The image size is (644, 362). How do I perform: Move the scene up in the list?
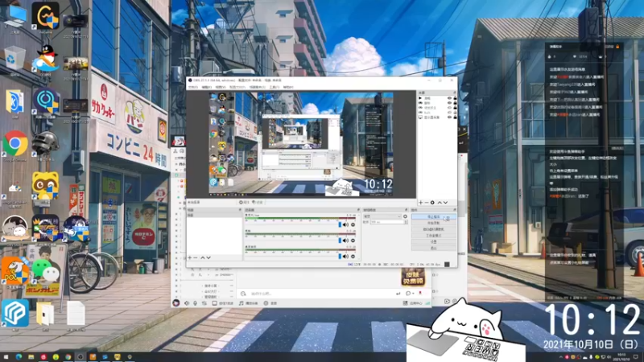coord(203,257)
